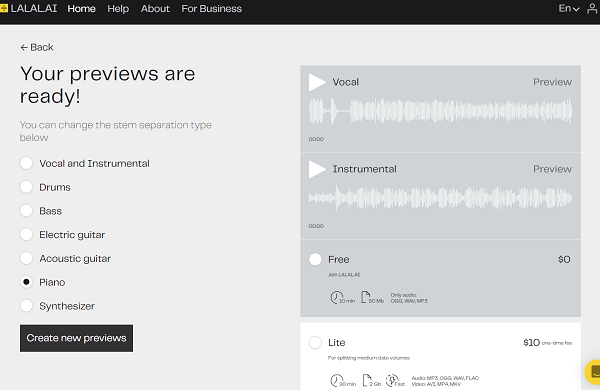Select the Lite $10 plan

[x=315, y=342]
